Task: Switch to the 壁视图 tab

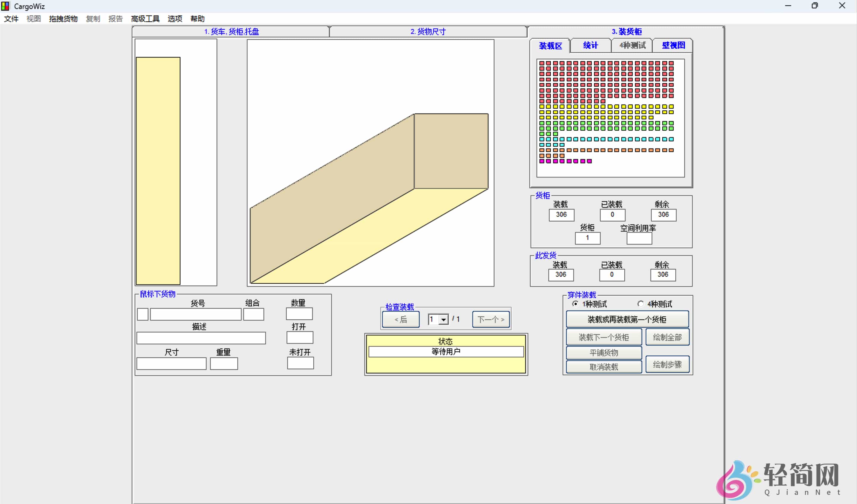Action: click(x=673, y=45)
